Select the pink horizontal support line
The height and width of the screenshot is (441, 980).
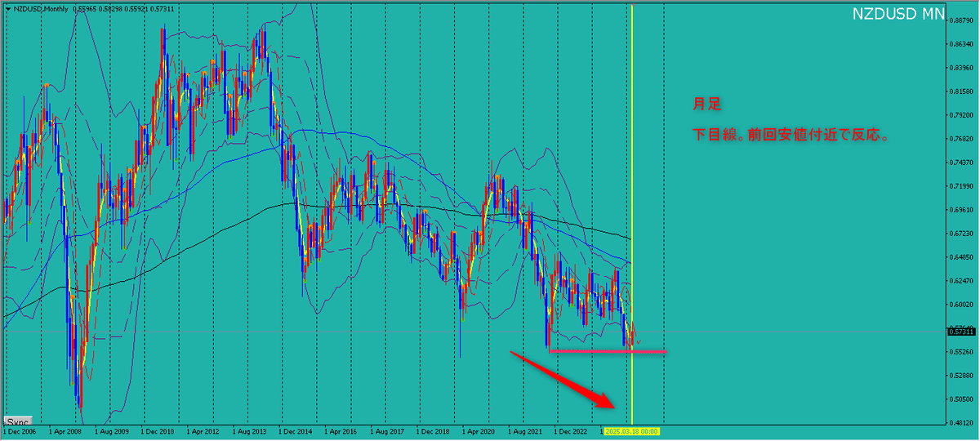(607, 351)
